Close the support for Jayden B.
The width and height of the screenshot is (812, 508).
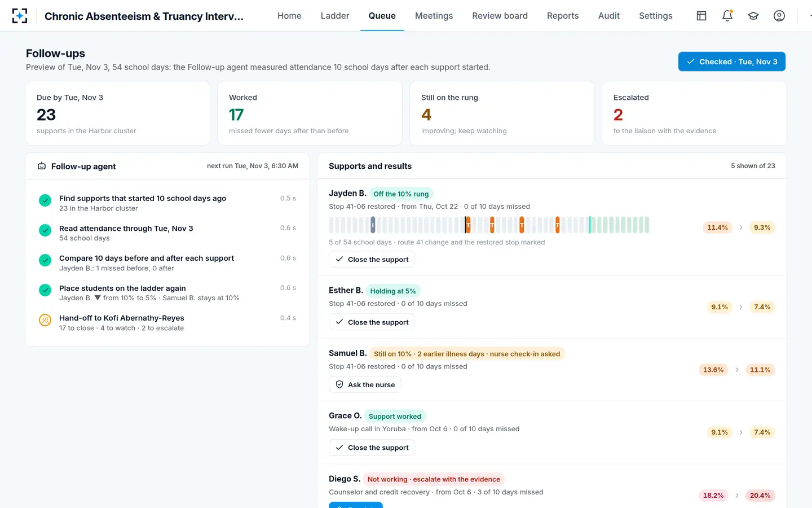coord(372,259)
